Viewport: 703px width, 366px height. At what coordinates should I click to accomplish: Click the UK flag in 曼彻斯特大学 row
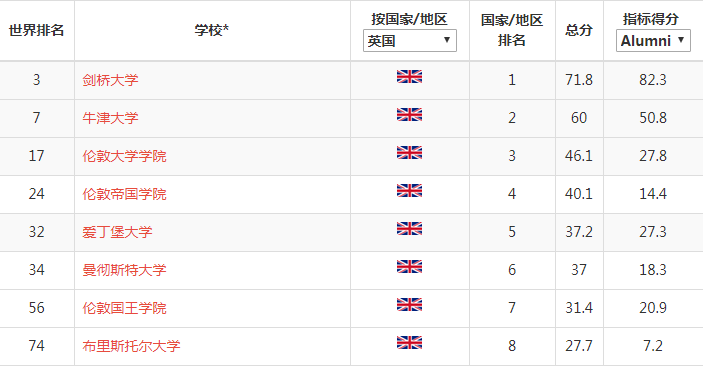[409, 266]
